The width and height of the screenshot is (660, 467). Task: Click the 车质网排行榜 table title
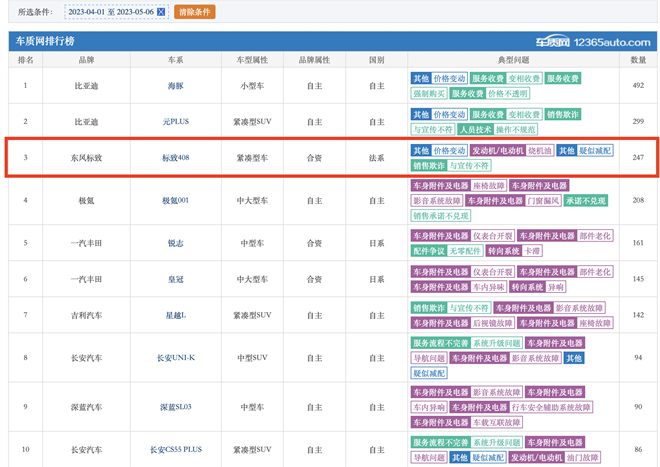(x=45, y=41)
